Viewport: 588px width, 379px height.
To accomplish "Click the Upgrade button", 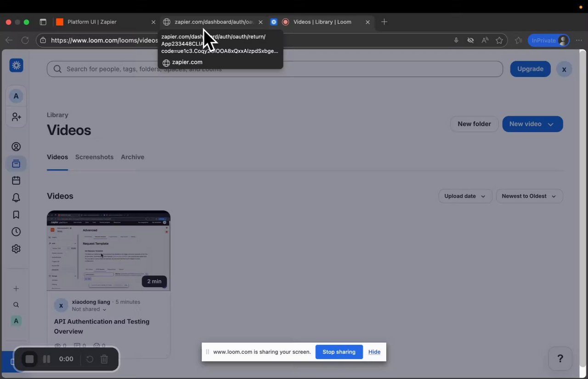I will pyautogui.click(x=530, y=69).
